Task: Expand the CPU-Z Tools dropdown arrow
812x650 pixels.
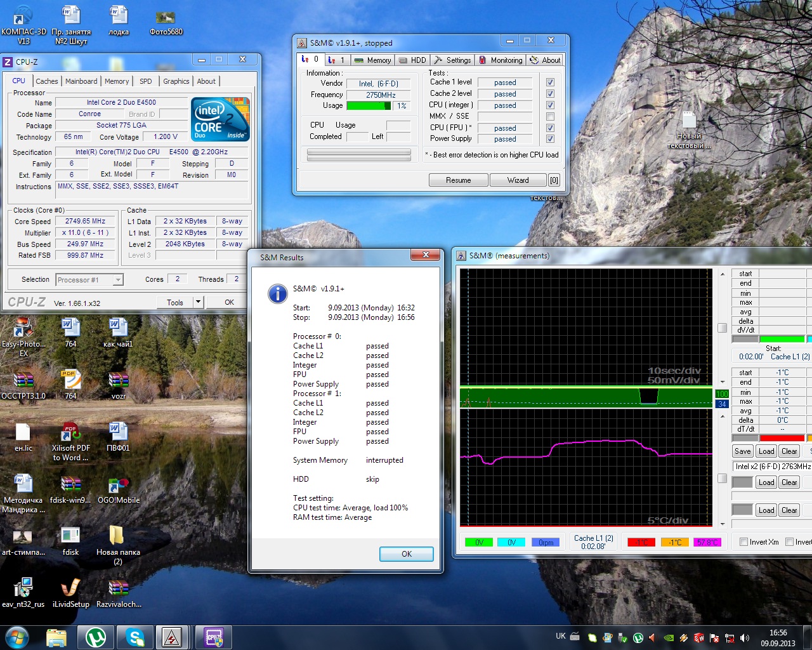Action: tap(198, 303)
